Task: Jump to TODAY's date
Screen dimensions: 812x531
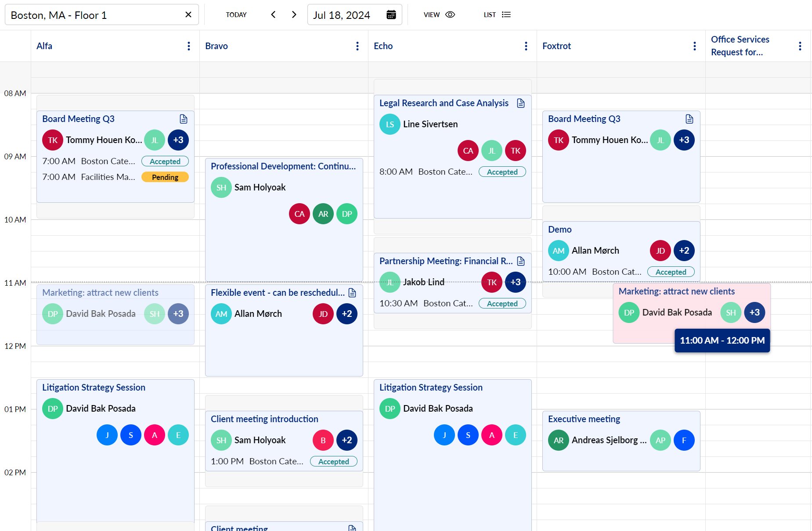Action: pos(236,14)
